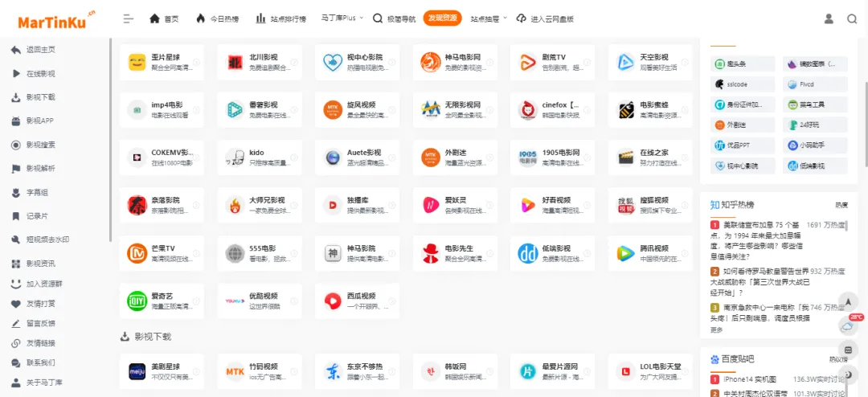Open the Flvcd chip in right panel
This screenshot has width=868, height=397.
coord(816,84)
